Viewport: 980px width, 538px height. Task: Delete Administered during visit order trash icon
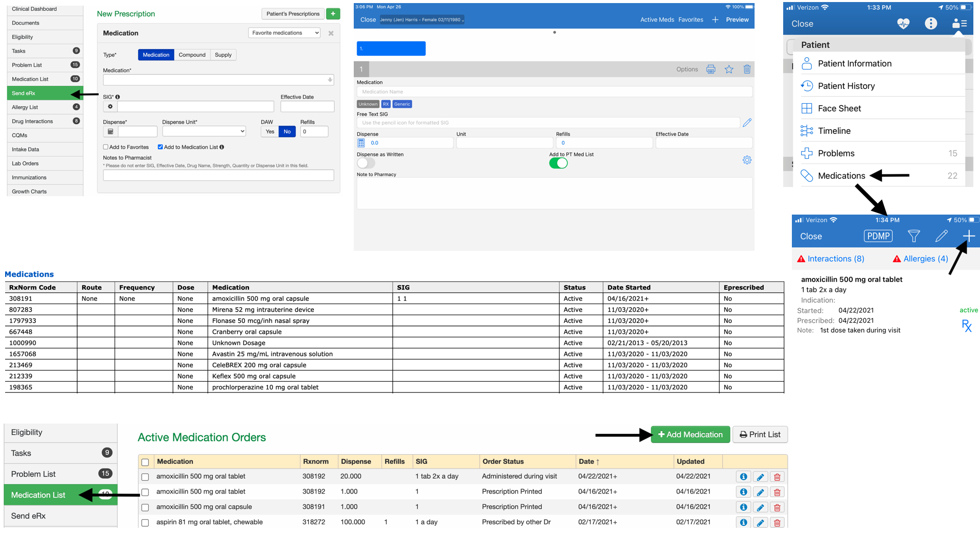[777, 477]
